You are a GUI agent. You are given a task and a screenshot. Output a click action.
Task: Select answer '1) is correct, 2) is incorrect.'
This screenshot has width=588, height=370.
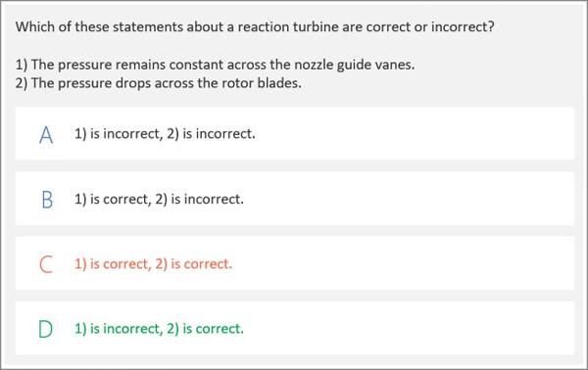click(159, 199)
